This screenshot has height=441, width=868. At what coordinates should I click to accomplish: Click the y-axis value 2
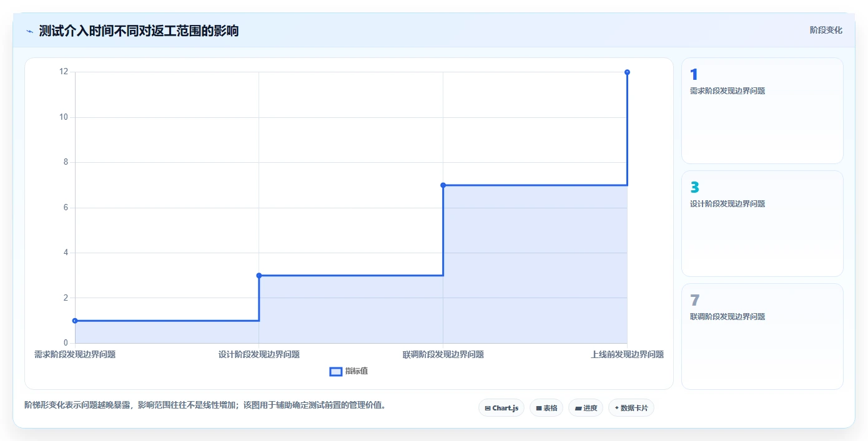point(66,298)
